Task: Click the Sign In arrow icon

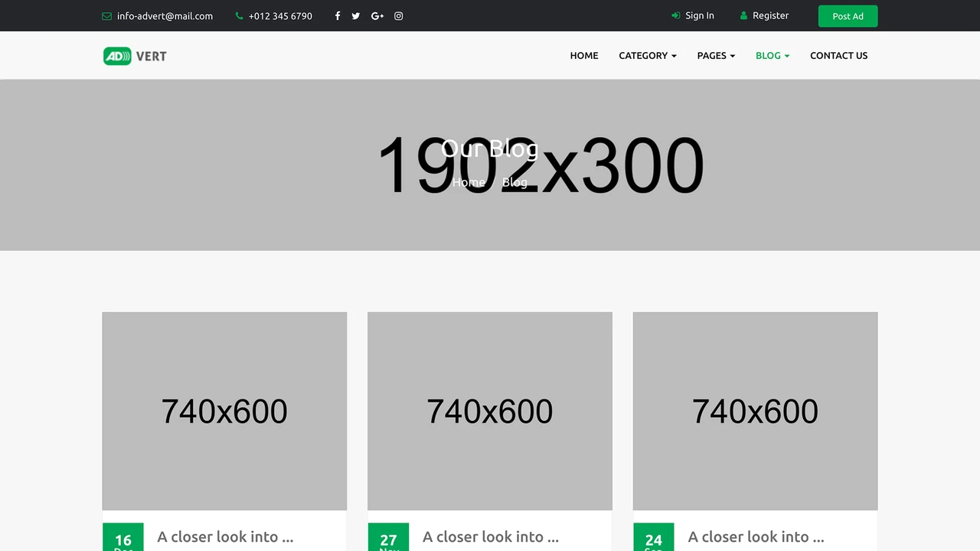Action: point(675,15)
